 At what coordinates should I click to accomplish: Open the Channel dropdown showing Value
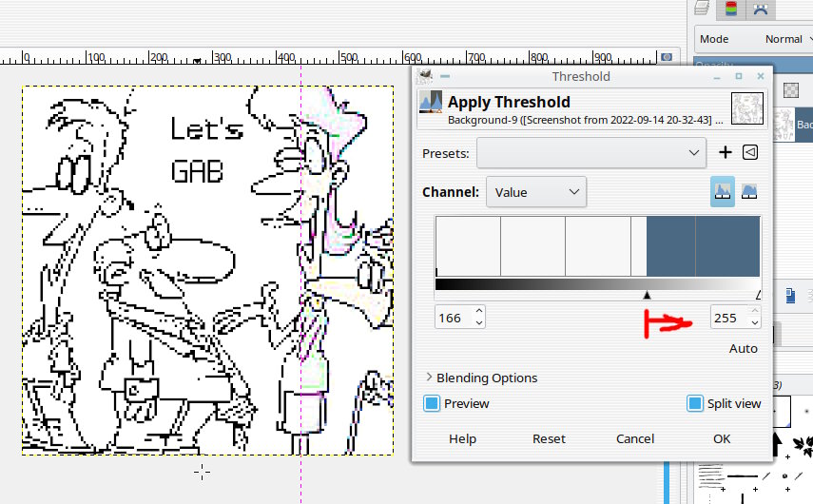[x=536, y=192]
